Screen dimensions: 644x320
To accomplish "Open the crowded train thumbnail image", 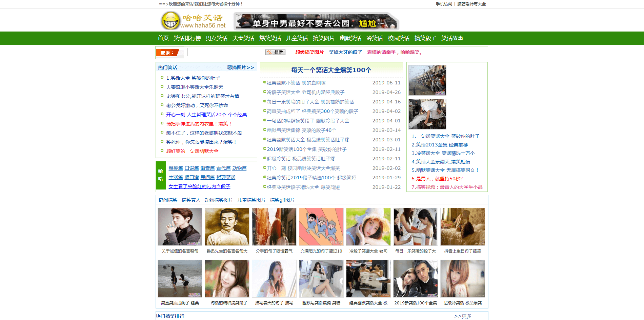I will click(x=427, y=80).
